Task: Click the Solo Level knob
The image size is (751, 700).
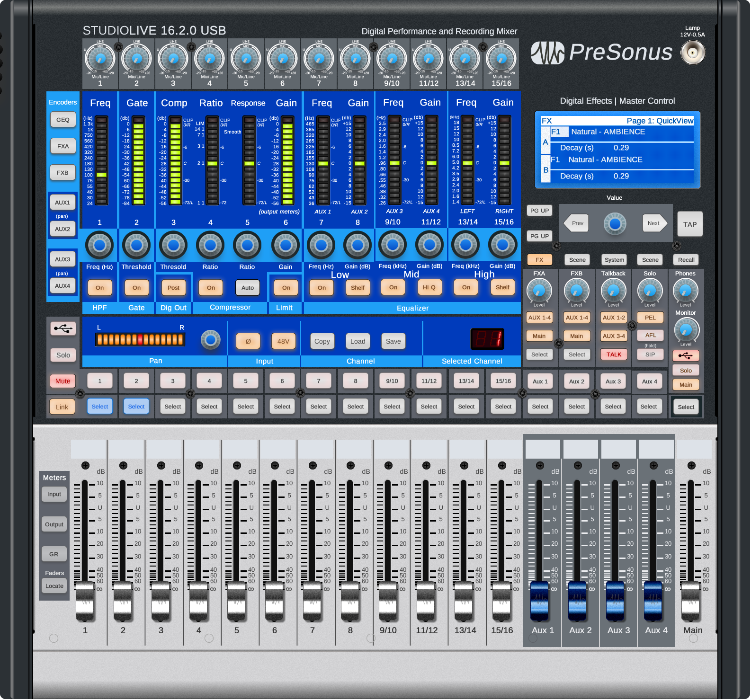Action: pyautogui.click(x=650, y=290)
